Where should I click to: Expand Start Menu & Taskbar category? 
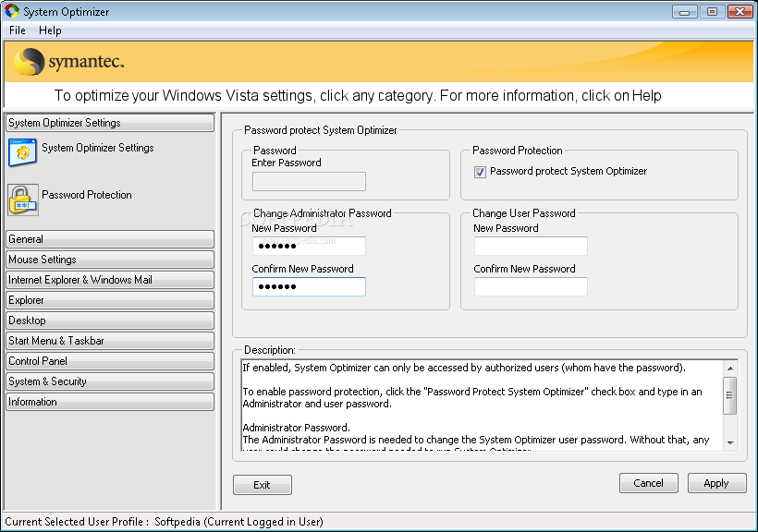[110, 341]
